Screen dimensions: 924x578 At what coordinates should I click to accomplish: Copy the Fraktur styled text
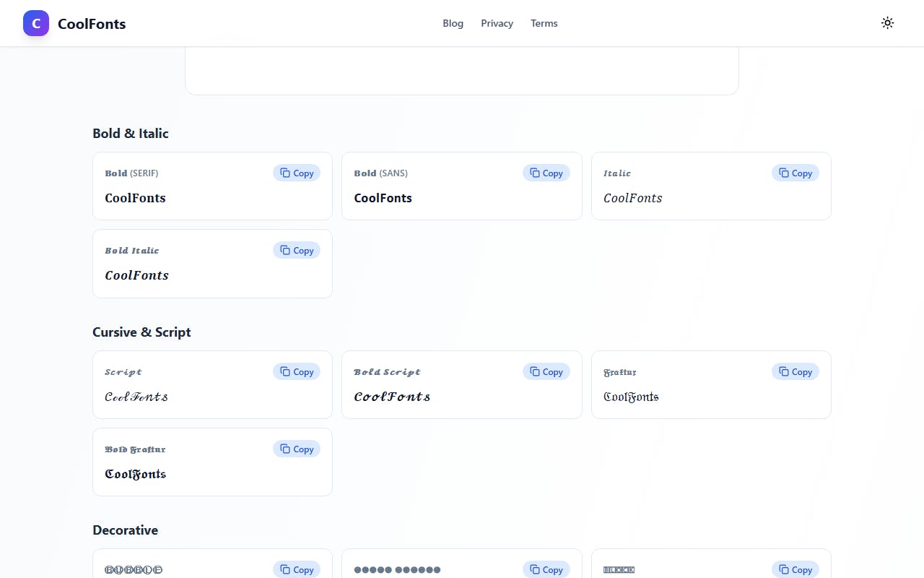tap(796, 371)
